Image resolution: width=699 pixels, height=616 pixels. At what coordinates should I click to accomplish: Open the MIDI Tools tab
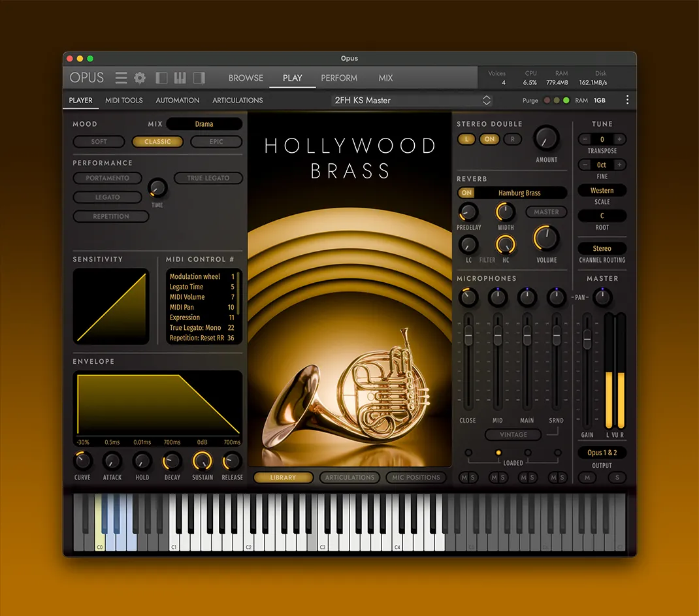(x=124, y=101)
